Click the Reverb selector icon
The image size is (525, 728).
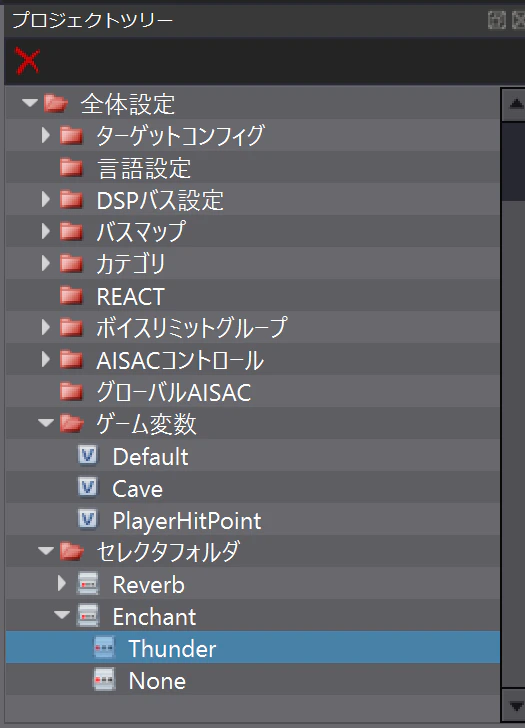pyautogui.click(x=88, y=584)
